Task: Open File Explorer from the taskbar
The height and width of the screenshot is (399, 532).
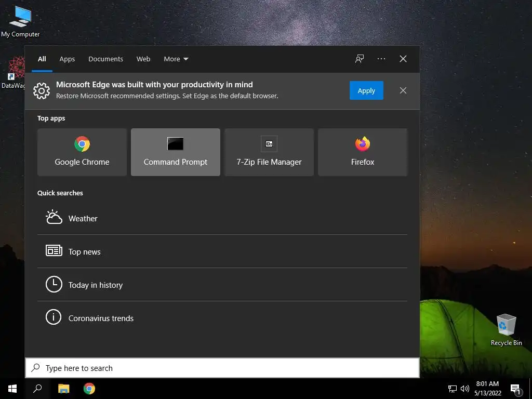Action: click(x=63, y=389)
